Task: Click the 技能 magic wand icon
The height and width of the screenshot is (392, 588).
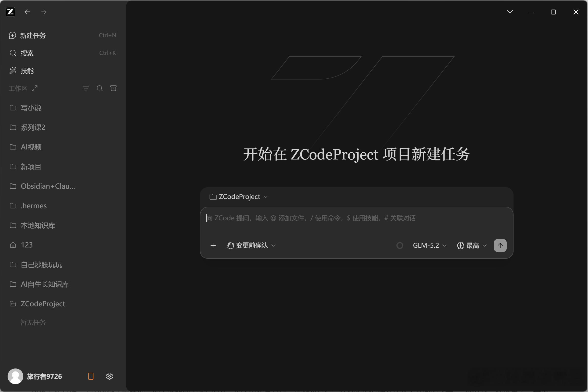Action: [x=13, y=71]
